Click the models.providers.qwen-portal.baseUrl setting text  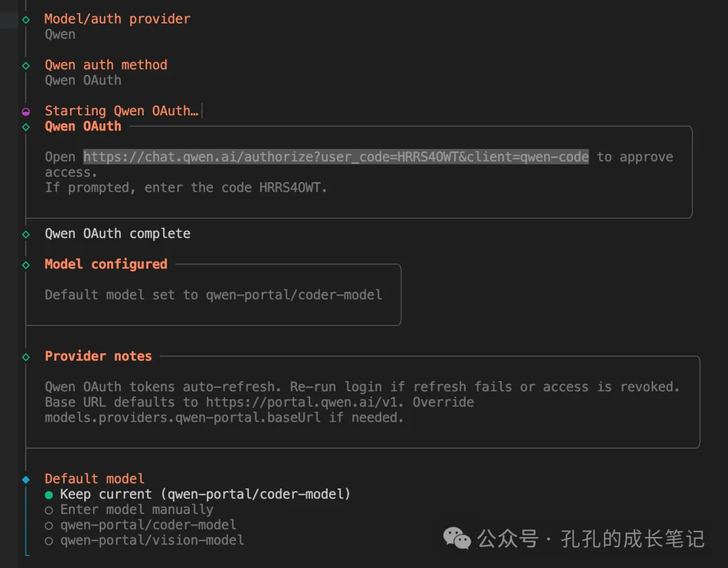pyautogui.click(x=183, y=418)
